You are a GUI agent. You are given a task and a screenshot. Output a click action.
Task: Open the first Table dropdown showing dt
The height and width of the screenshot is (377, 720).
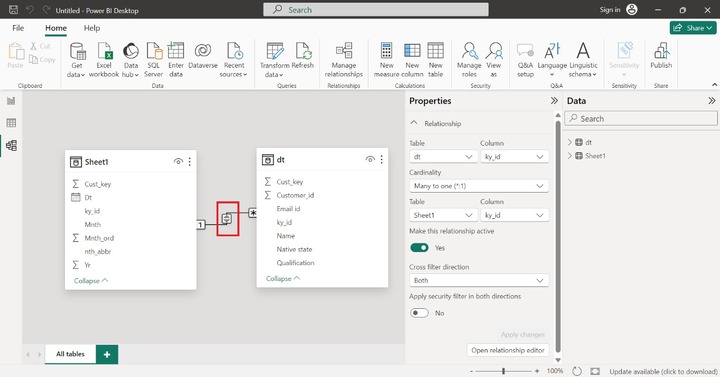click(x=443, y=157)
